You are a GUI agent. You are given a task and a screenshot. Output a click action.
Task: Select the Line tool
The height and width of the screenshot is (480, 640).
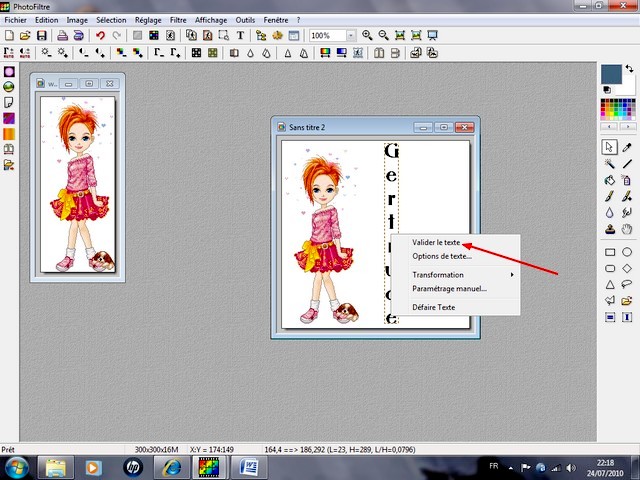[627, 164]
